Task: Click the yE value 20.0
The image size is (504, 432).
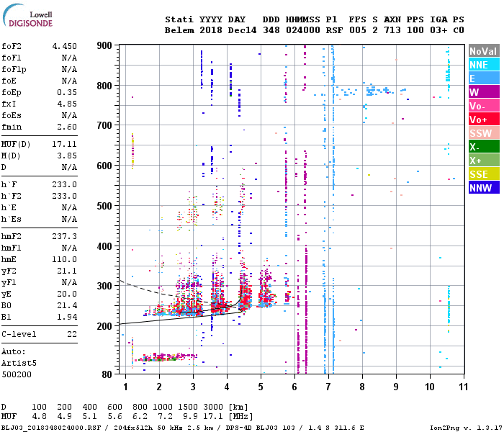Action: click(67, 294)
